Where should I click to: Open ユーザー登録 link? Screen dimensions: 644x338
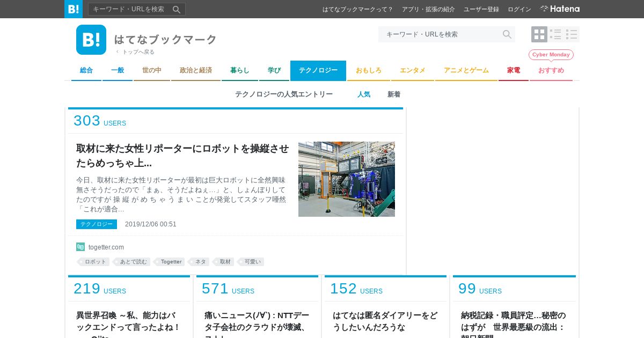point(481,9)
